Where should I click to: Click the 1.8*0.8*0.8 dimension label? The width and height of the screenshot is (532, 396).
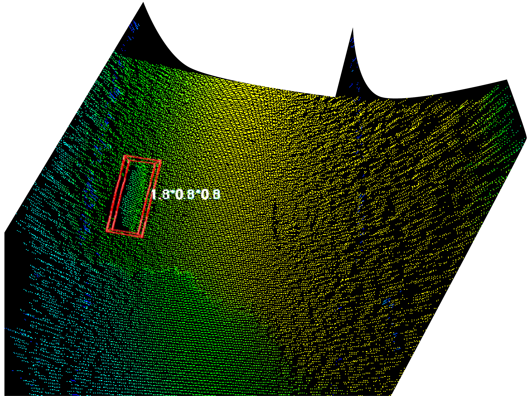pos(186,194)
